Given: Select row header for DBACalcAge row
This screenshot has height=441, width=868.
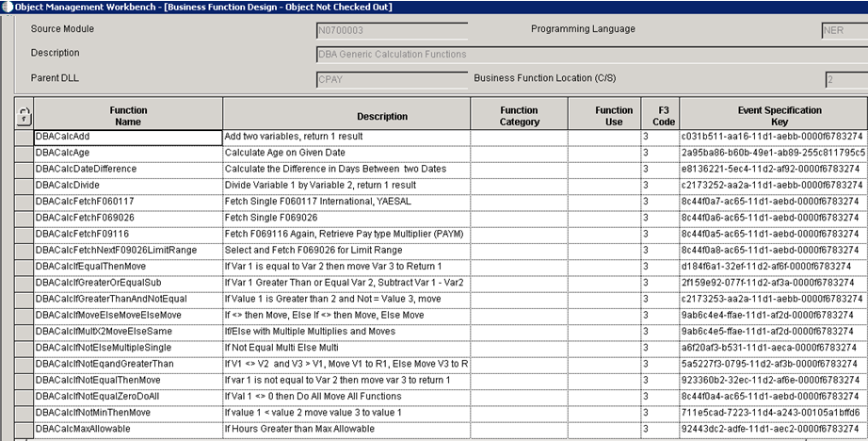Looking at the screenshot, I should click(x=24, y=154).
